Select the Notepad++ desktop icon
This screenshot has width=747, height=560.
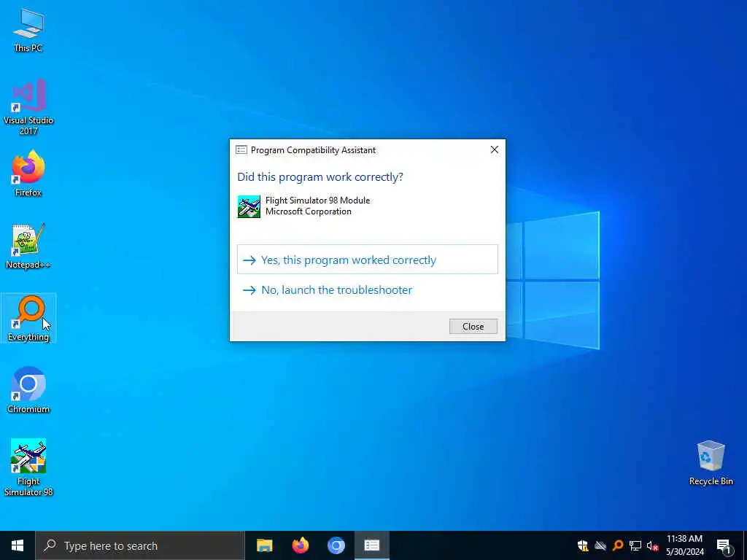coord(28,246)
